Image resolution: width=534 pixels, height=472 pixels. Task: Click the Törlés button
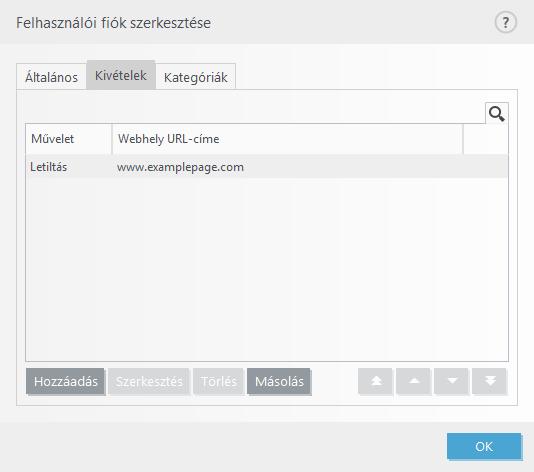pyautogui.click(x=218, y=381)
